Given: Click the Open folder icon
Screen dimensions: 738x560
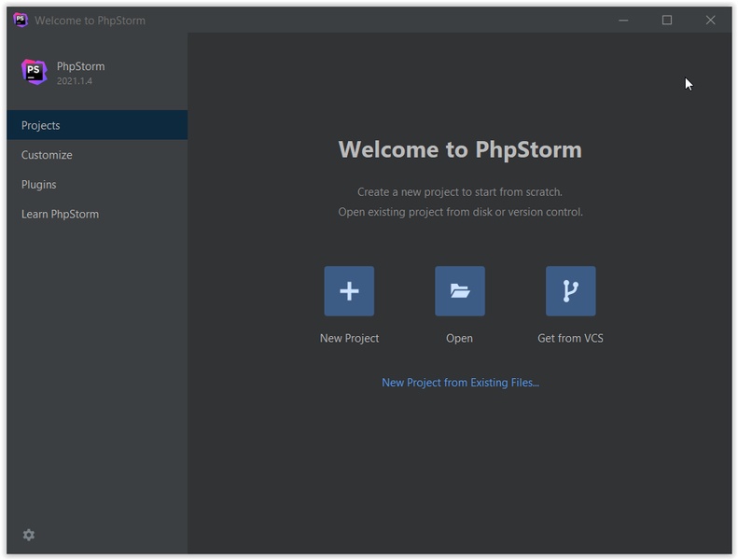Looking at the screenshot, I should 459,291.
